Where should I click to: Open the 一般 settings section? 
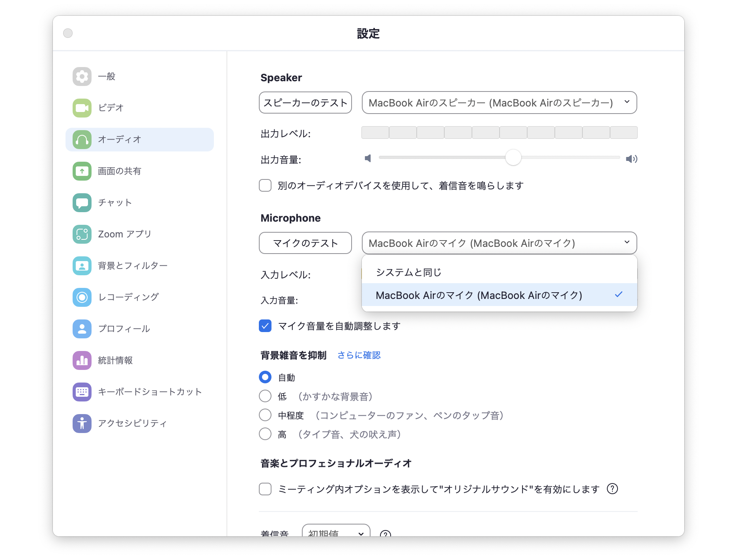(x=140, y=77)
